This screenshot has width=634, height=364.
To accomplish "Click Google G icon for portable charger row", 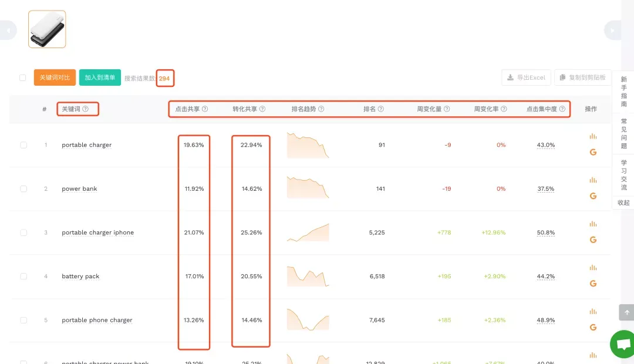I will pyautogui.click(x=593, y=152).
